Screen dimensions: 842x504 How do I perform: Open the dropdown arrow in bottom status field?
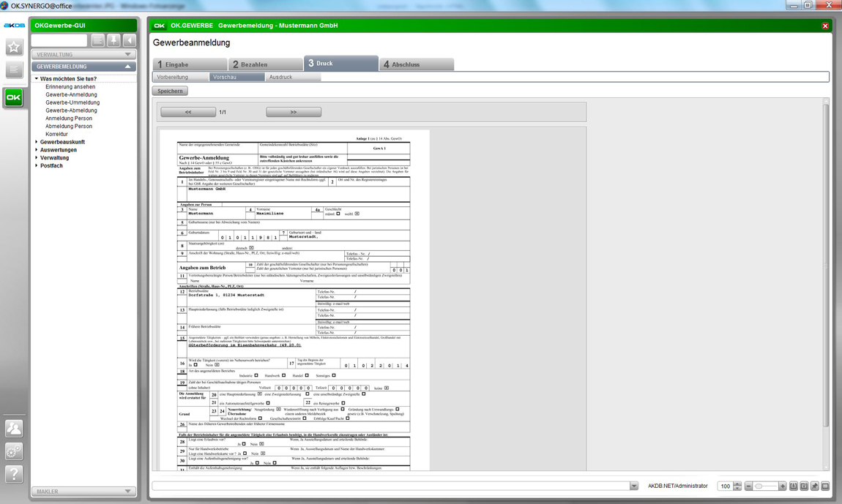(x=633, y=486)
